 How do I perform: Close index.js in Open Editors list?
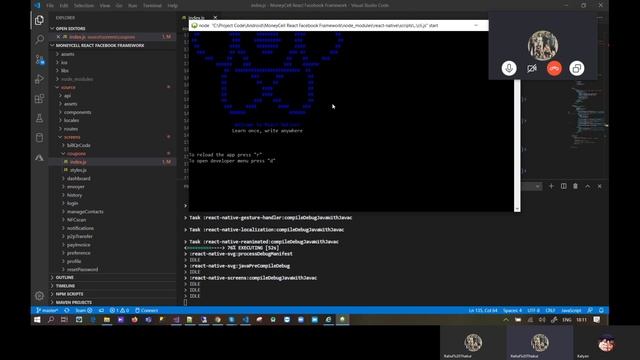58,37
